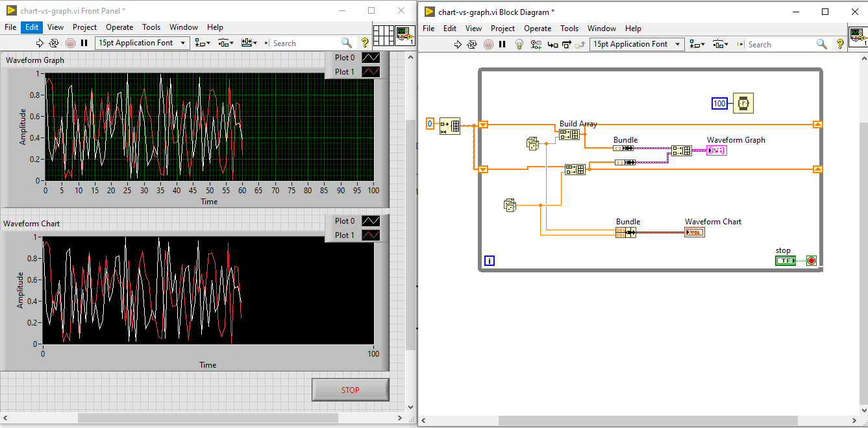Viewport: 868px width, 428px height.
Task: Select the Highlight Execution lightbulb icon
Action: (x=519, y=44)
